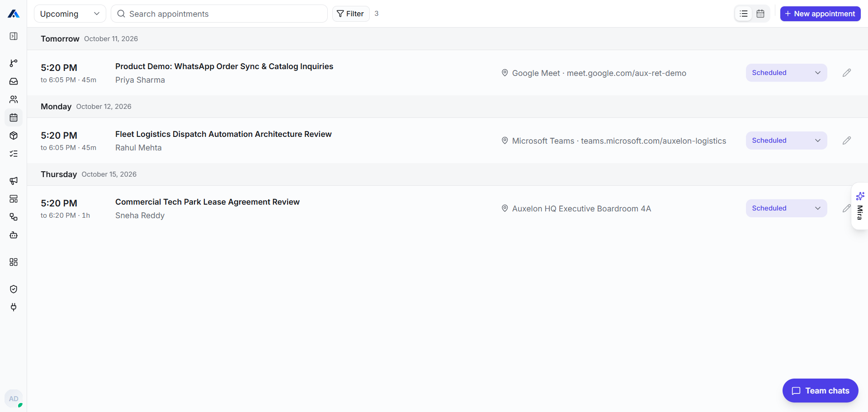Open the layout templates icon in sidebar
The width and height of the screenshot is (868, 412).
click(14, 199)
